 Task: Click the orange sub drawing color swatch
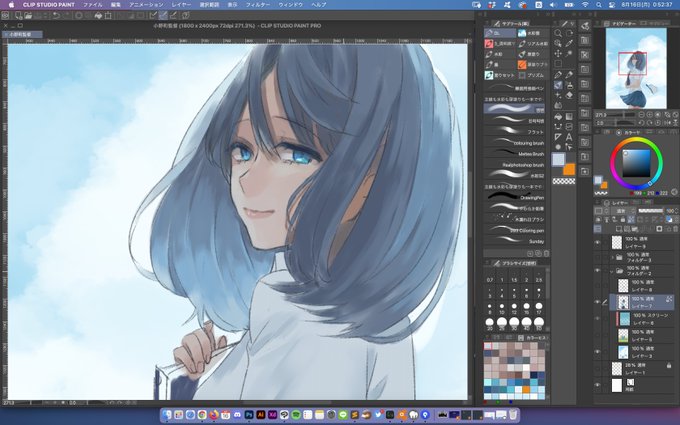[x=569, y=170]
